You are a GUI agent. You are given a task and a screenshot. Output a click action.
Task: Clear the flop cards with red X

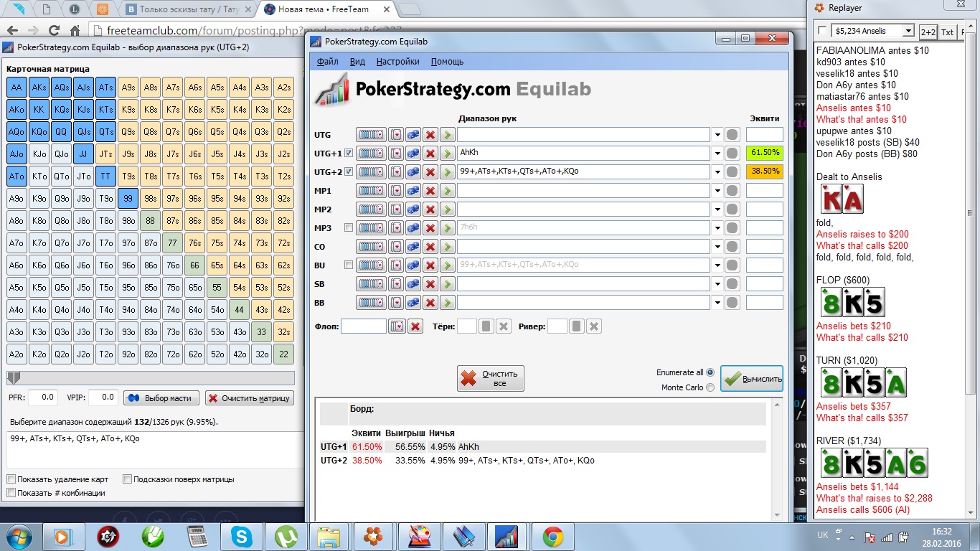click(415, 326)
